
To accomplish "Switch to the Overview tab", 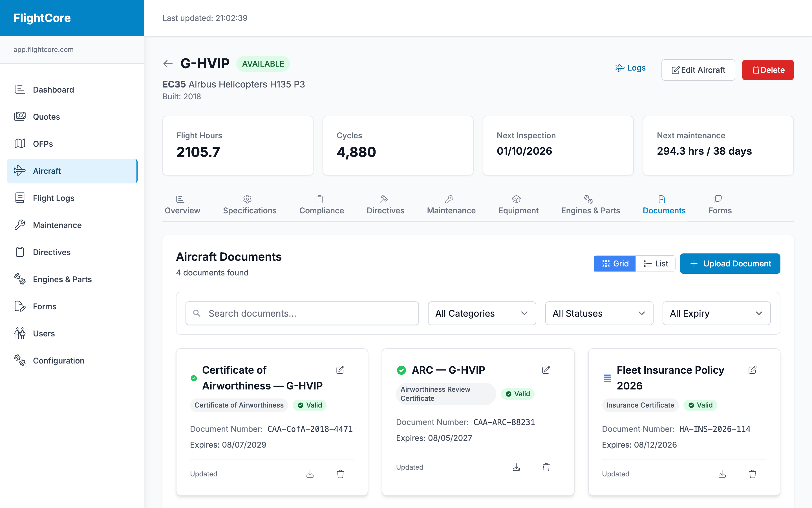I will [182, 205].
